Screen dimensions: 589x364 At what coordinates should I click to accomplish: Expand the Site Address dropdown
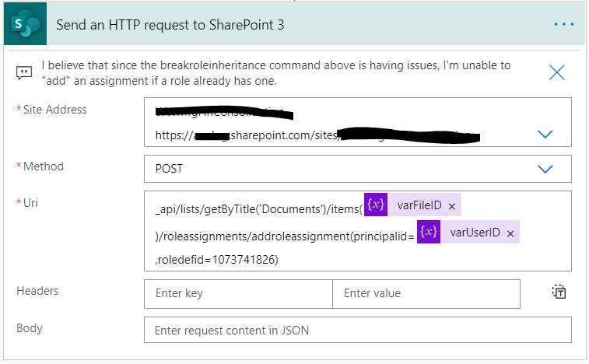[545, 135]
